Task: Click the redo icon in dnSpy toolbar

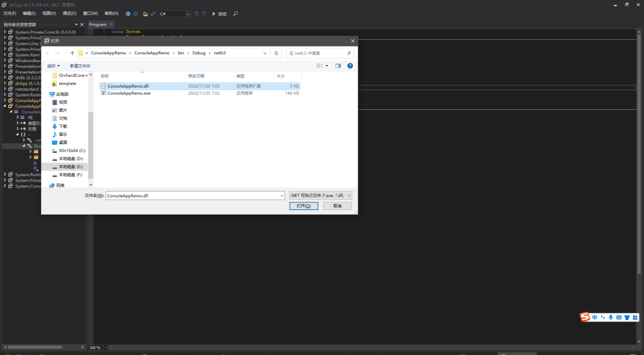Action: point(204,14)
